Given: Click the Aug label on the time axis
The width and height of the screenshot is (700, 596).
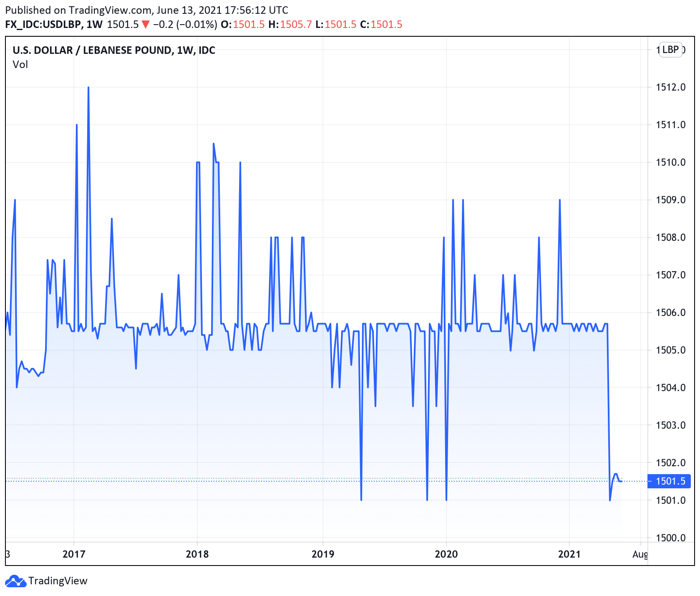Looking at the screenshot, I should point(640,554).
